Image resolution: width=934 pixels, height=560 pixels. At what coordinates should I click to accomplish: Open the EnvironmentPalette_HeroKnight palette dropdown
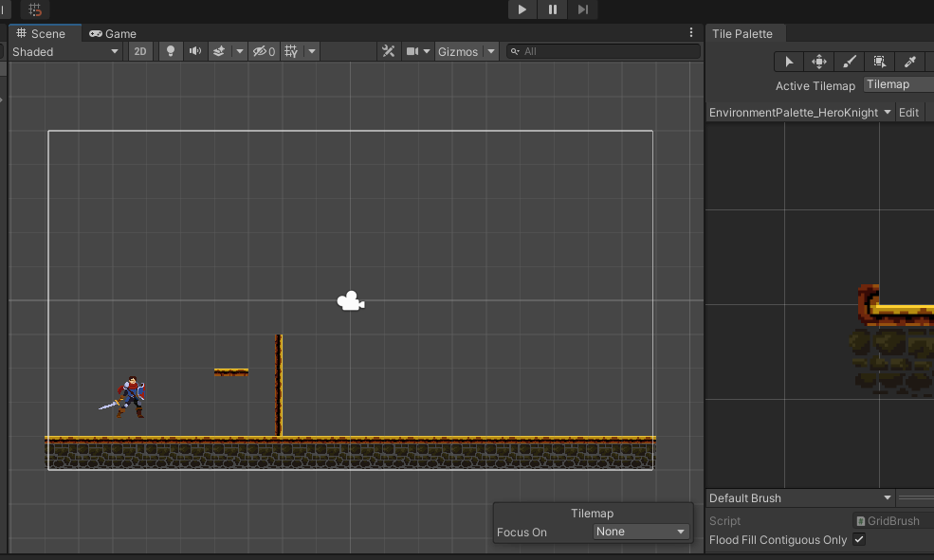tap(800, 113)
